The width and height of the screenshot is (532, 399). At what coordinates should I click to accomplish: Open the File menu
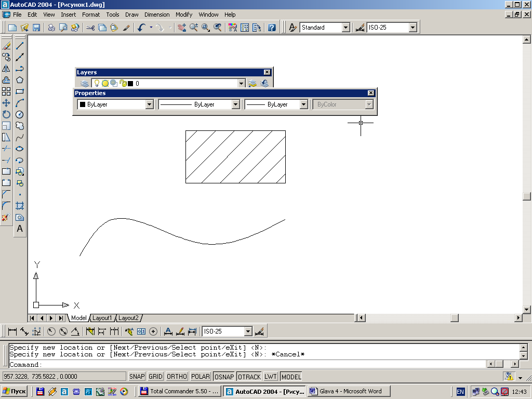coord(17,15)
